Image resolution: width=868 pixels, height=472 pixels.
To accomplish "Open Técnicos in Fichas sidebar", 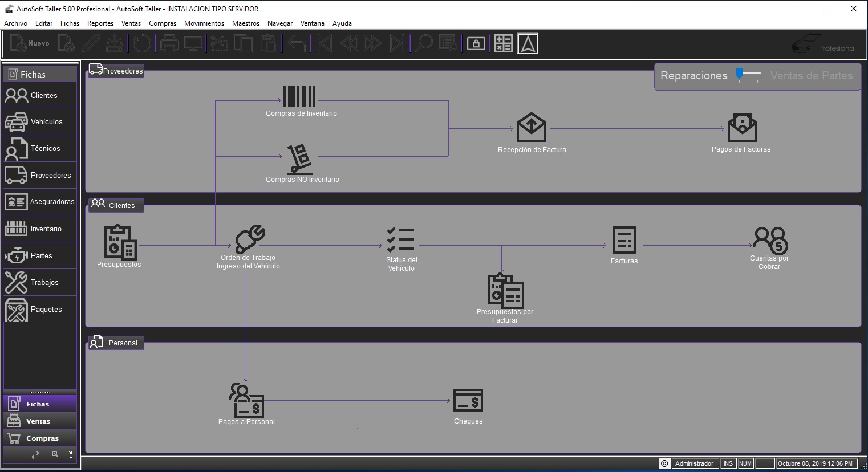I will pyautogui.click(x=40, y=148).
